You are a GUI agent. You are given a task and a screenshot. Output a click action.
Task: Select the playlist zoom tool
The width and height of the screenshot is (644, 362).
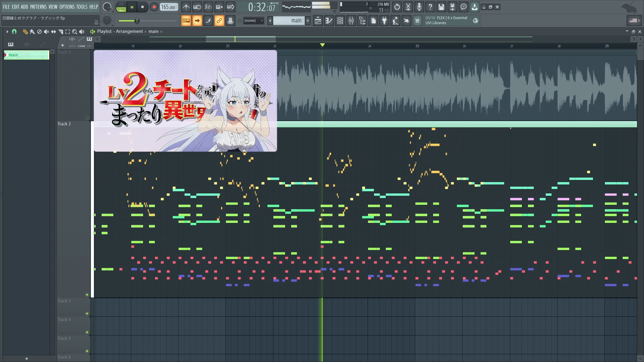(74, 32)
